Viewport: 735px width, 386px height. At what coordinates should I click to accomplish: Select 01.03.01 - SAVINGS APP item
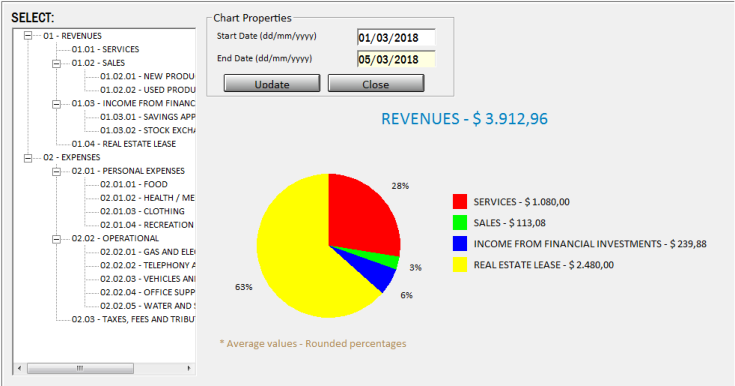point(147,117)
